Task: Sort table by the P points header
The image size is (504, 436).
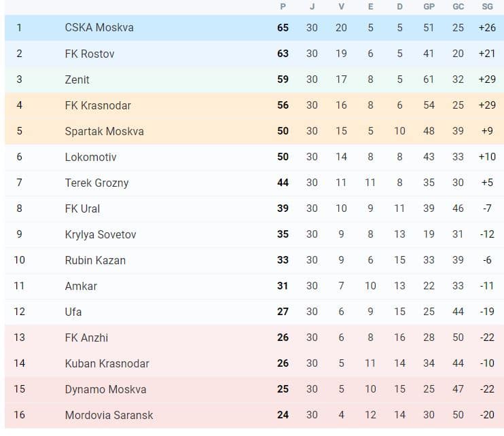Action: coord(283,7)
